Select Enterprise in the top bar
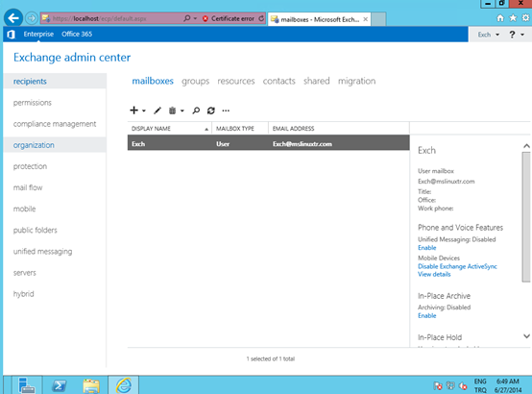This screenshot has height=394, width=532. pos(38,34)
